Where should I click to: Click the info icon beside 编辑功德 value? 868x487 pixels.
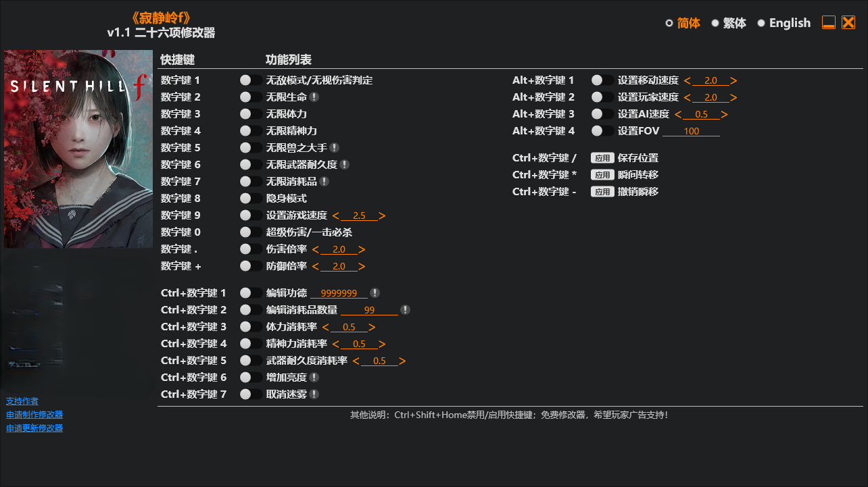[x=375, y=293]
